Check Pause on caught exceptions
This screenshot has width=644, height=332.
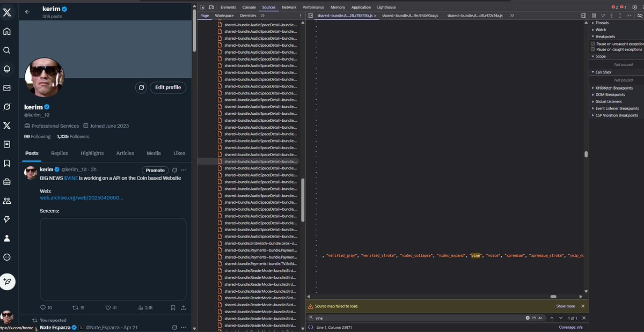(x=593, y=49)
